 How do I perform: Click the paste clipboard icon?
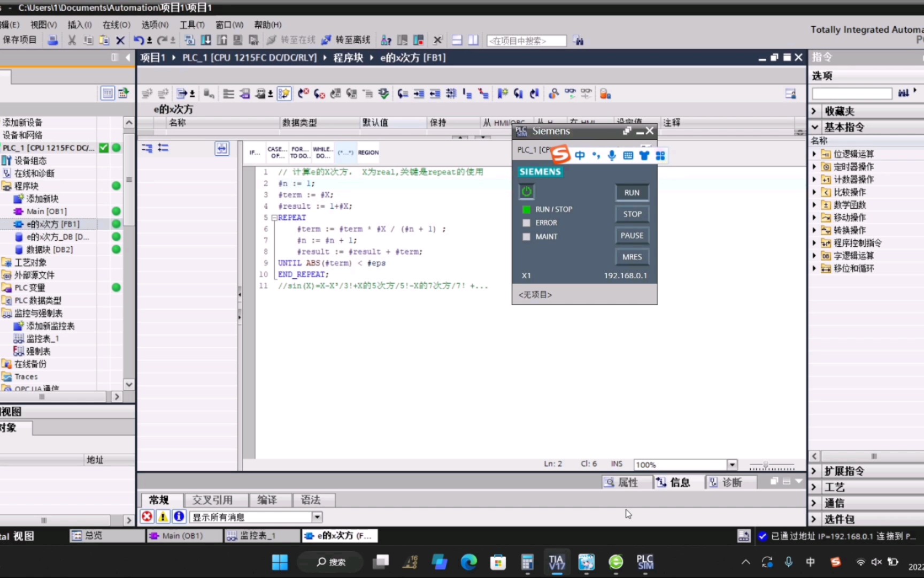point(104,40)
